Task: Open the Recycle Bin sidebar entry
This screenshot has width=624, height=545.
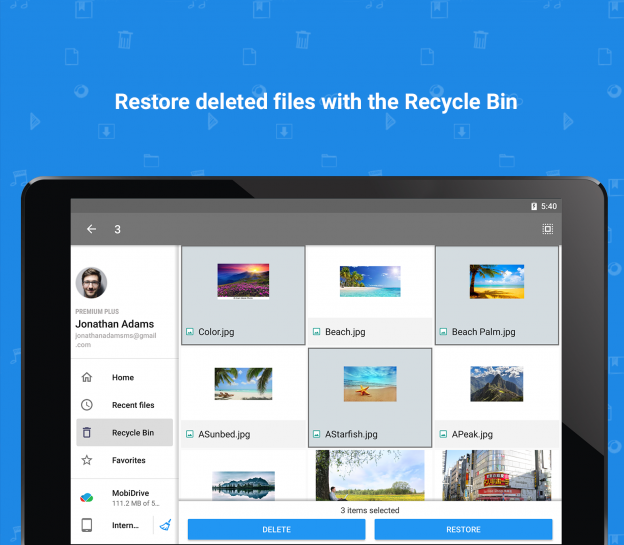Action: 125,432
